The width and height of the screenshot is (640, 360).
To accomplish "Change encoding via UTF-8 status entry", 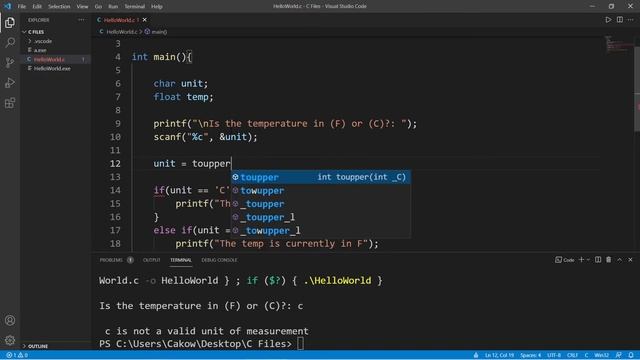I will 554,355.
